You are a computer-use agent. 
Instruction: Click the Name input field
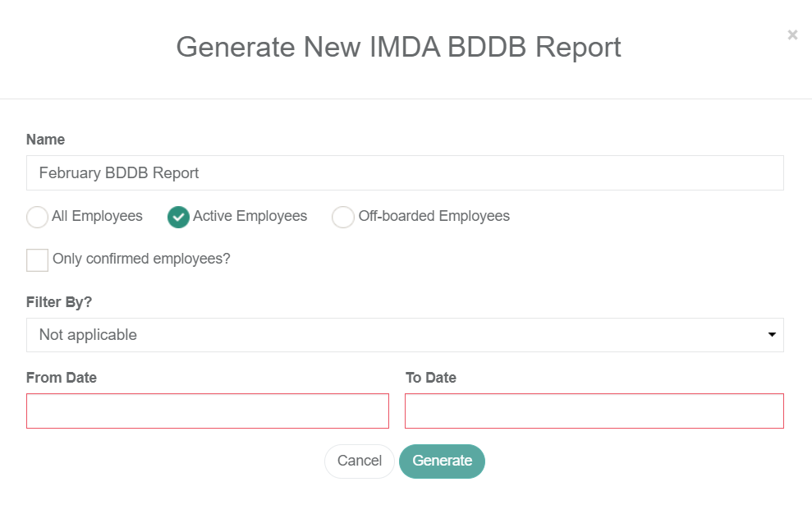tap(405, 172)
